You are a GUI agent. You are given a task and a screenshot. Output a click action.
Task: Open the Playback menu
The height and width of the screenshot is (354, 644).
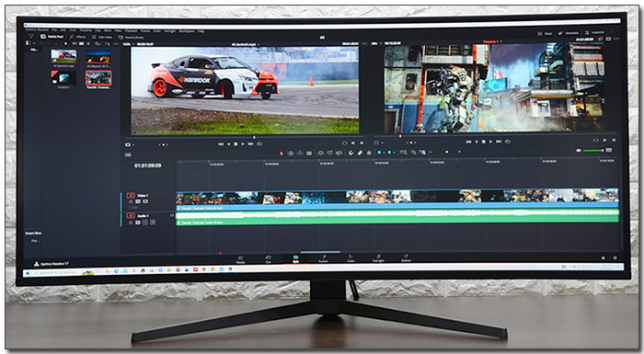coord(131,30)
